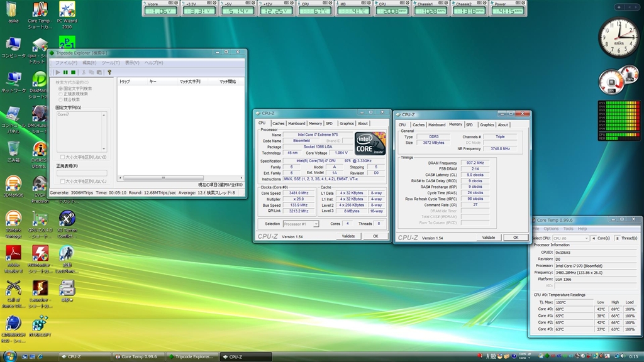This screenshot has height=362, width=644.
Task: Click the help question mark toolbar icon
Action: point(109,72)
